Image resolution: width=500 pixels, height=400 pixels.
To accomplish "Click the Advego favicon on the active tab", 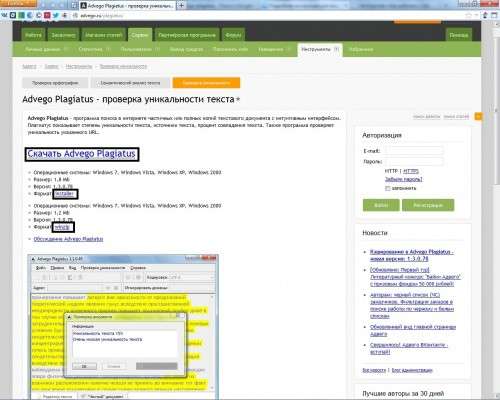I will click(x=84, y=6).
